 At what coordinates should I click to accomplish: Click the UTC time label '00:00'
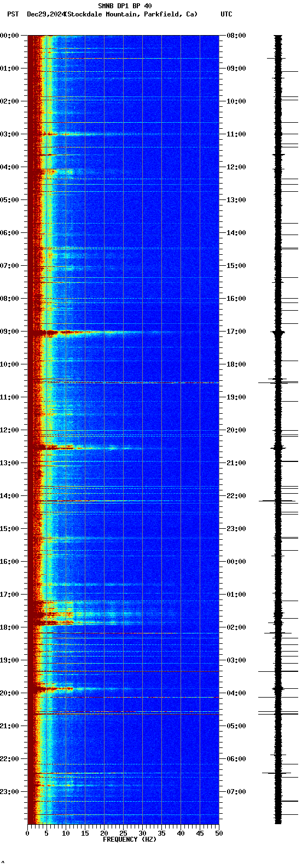[236, 562]
